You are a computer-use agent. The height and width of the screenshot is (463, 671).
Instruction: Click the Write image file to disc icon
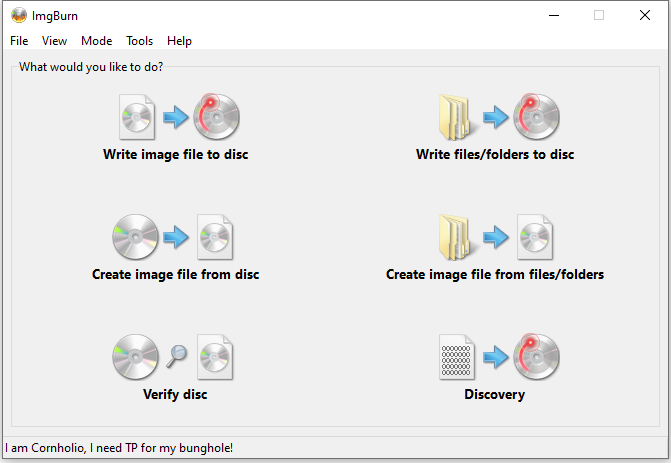[x=176, y=117]
